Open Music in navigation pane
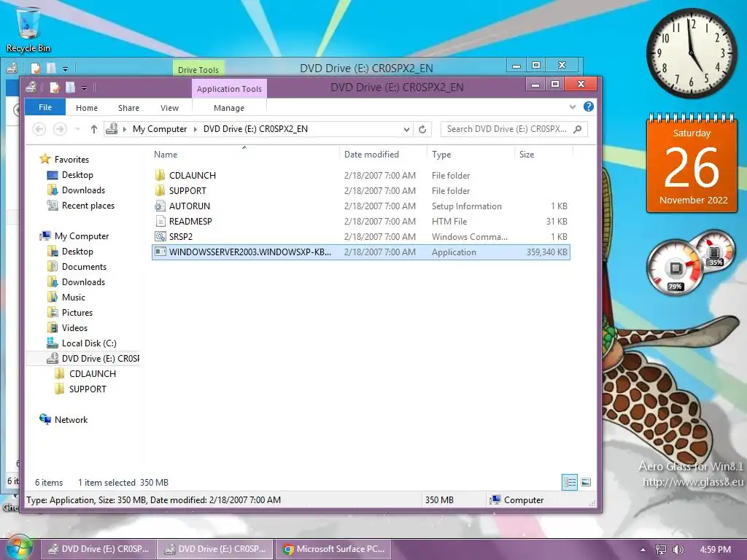The image size is (747, 560). [x=66, y=297]
